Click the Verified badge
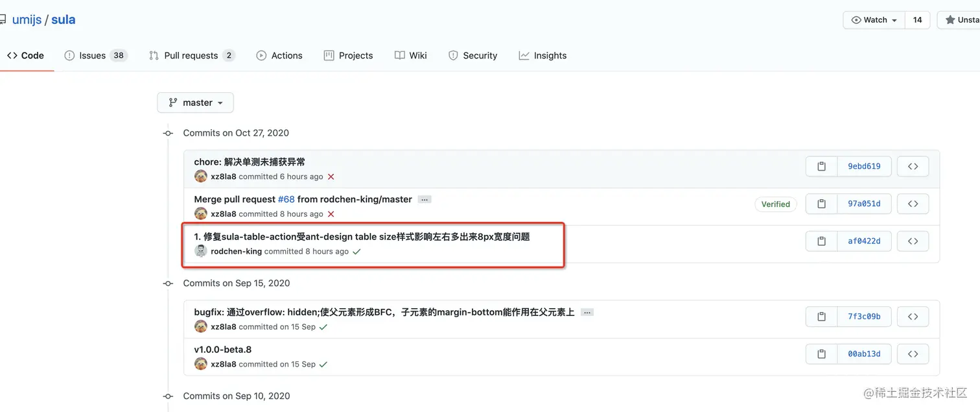The width and height of the screenshot is (980, 412). click(x=776, y=204)
